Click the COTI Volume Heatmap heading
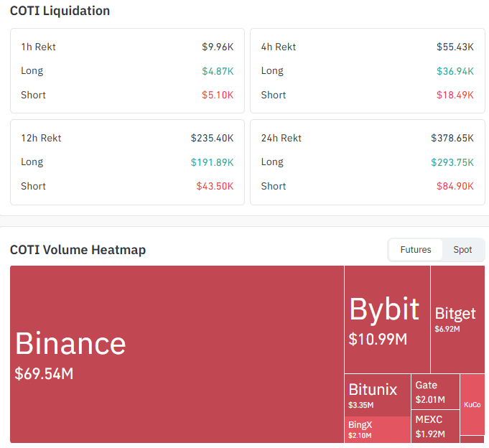The width and height of the screenshot is (489, 448). (x=78, y=250)
